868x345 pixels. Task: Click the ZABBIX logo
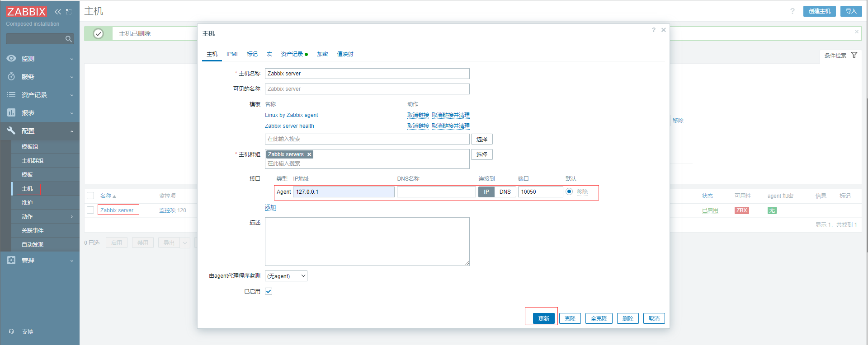pyautogui.click(x=26, y=12)
